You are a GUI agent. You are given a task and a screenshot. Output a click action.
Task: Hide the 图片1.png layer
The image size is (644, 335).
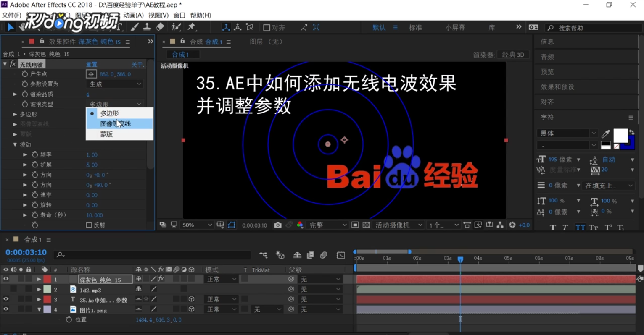(6, 309)
